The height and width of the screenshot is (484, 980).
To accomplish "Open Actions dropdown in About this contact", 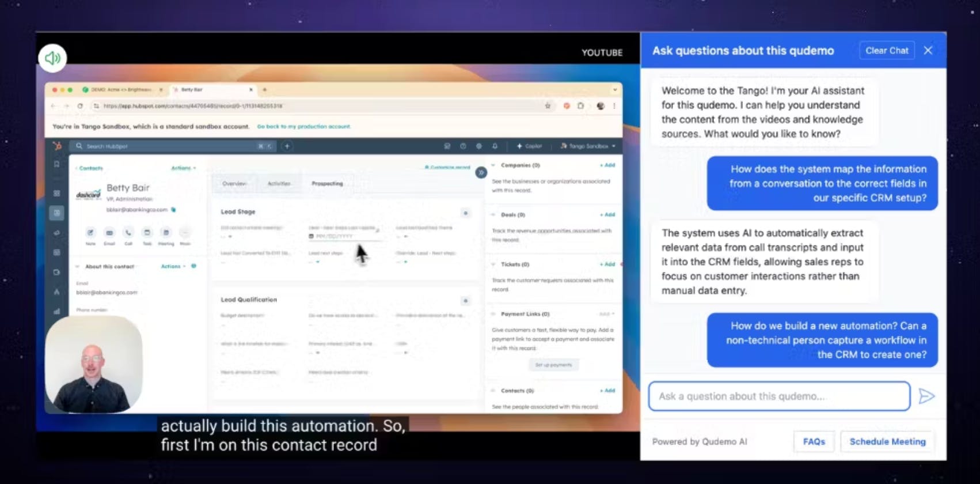I will click(173, 267).
